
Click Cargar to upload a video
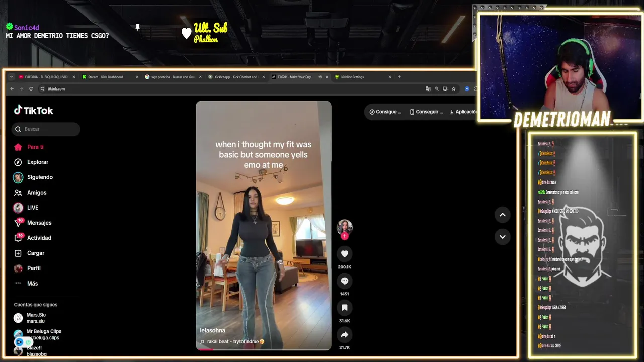pyautogui.click(x=35, y=253)
